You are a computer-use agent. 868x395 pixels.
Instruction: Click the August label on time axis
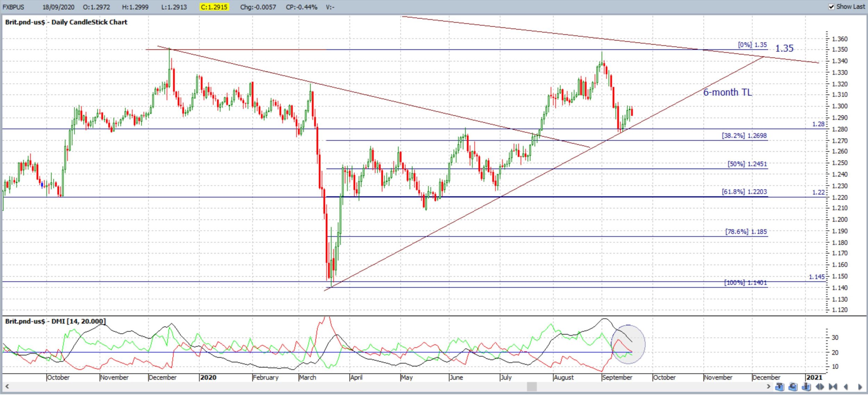pyautogui.click(x=564, y=378)
